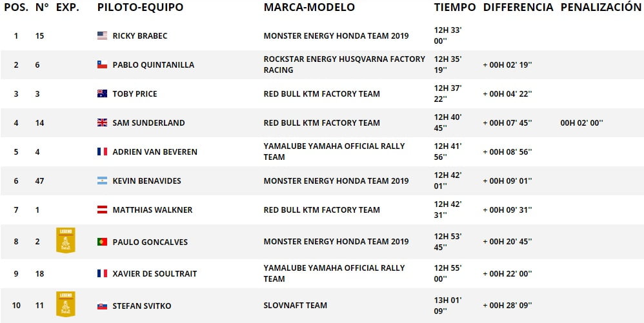The width and height of the screenshot is (644, 323).
Task: Click the Legend badge for Paulo Goncalves
Action: [66, 240]
